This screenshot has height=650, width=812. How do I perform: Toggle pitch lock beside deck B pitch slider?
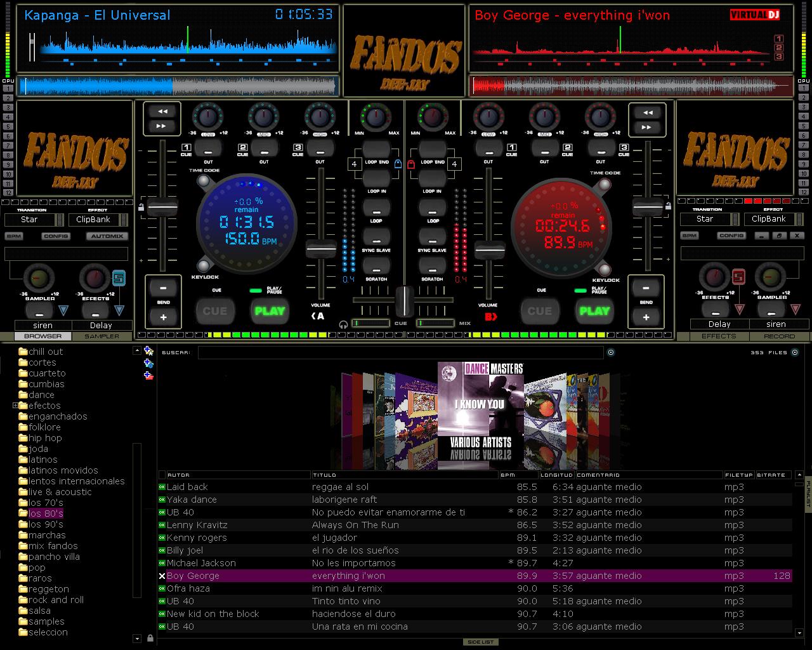(668, 206)
